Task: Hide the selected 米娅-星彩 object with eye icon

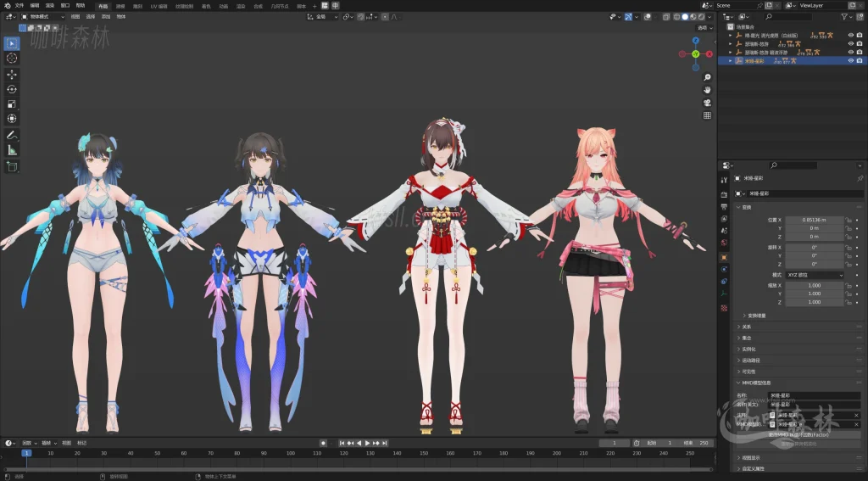Action: point(851,60)
